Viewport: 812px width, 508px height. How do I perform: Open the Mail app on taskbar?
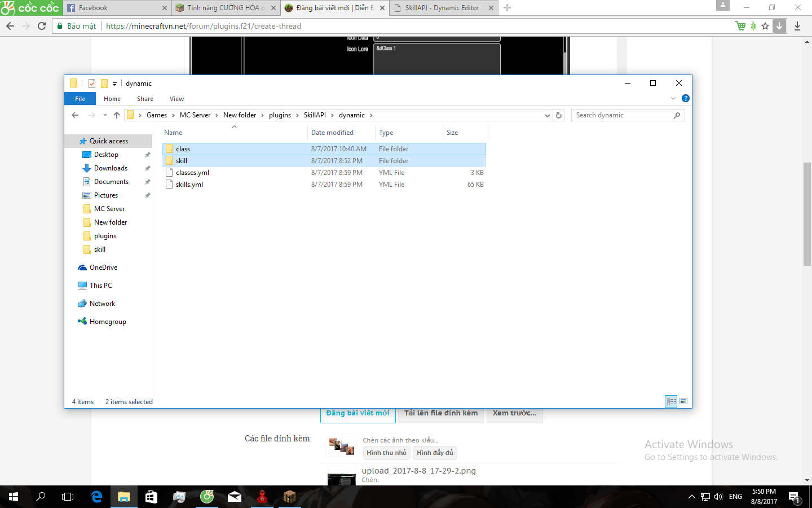click(x=235, y=497)
